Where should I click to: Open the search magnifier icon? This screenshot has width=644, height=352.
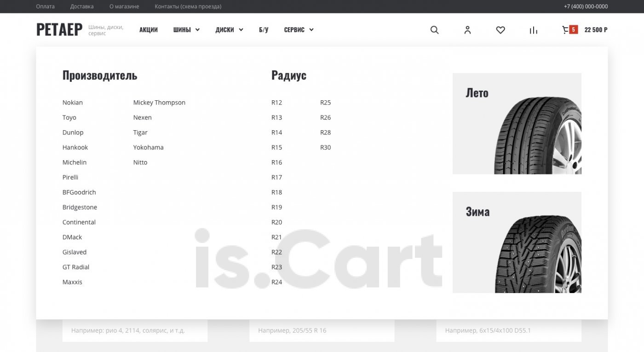(434, 30)
